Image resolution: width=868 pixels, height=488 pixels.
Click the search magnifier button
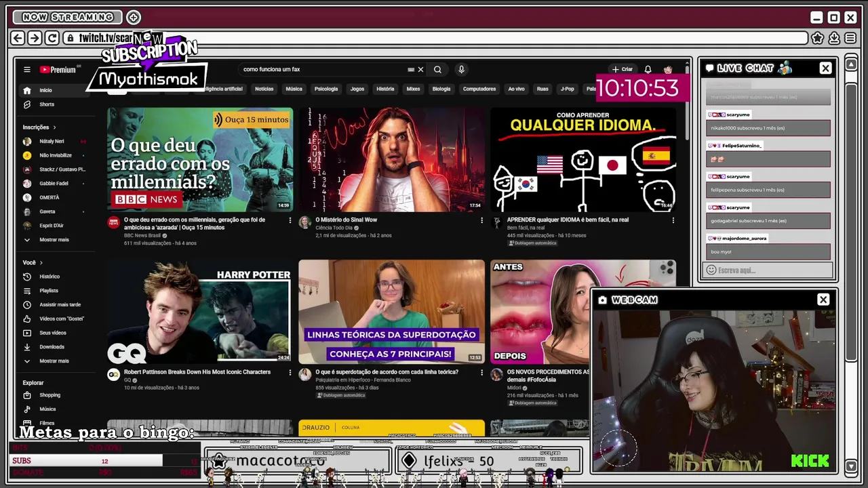pyautogui.click(x=437, y=69)
